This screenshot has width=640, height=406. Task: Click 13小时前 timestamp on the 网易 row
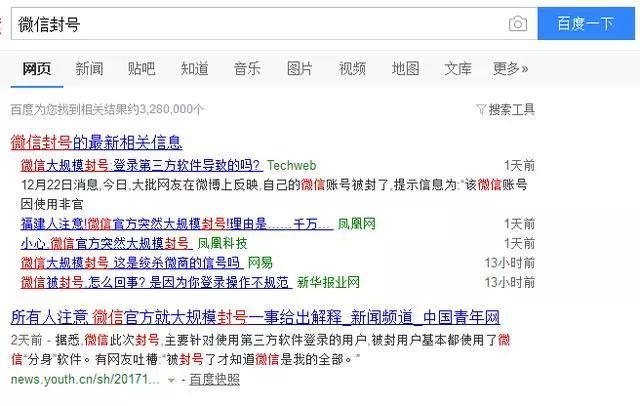[510, 262]
